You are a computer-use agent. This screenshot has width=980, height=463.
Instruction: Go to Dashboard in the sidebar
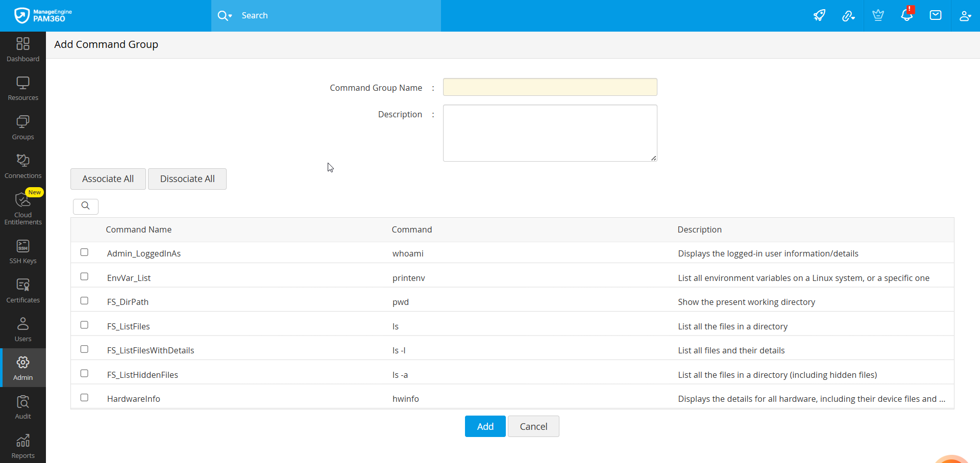coord(23,49)
